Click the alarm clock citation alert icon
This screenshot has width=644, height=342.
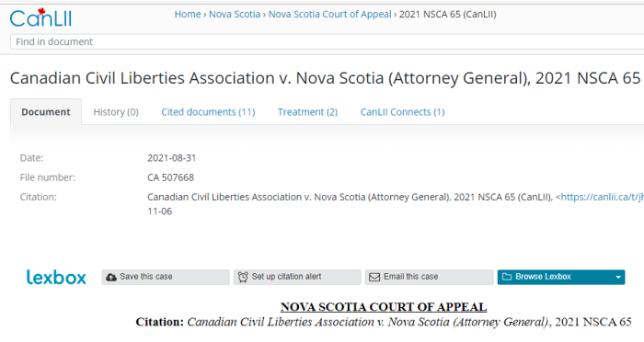(x=243, y=277)
